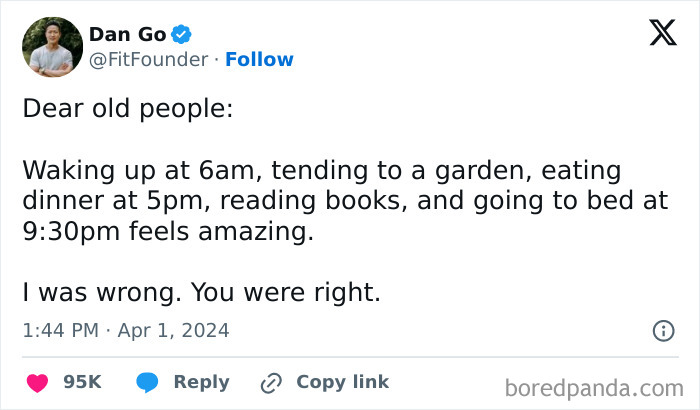Screen dimensions: 700x410
Task: Select the "Dear old people:" line
Action: [x=127, y=109]
